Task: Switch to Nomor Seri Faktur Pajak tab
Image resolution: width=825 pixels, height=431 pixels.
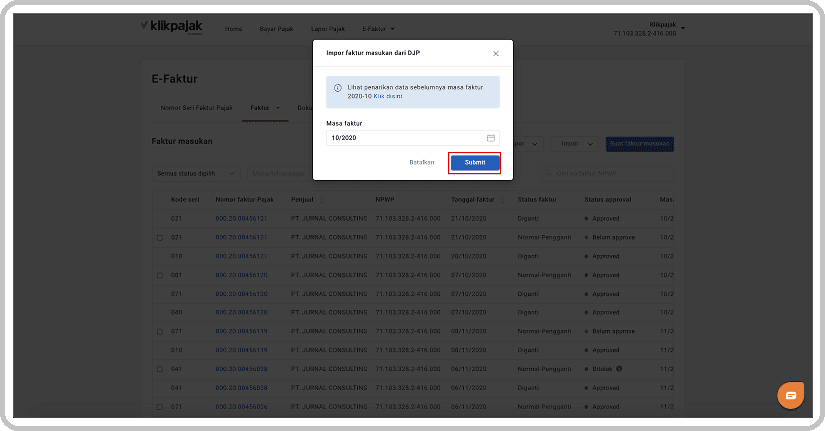Action: (196, 108)
